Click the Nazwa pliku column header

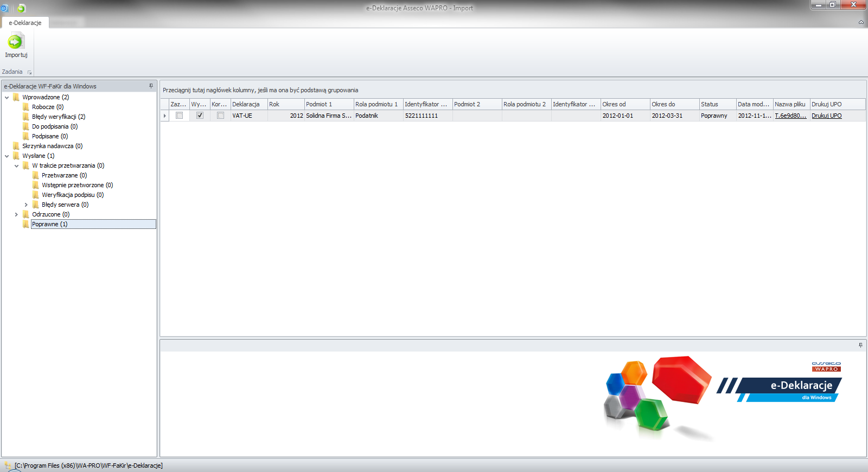[792, 104]
